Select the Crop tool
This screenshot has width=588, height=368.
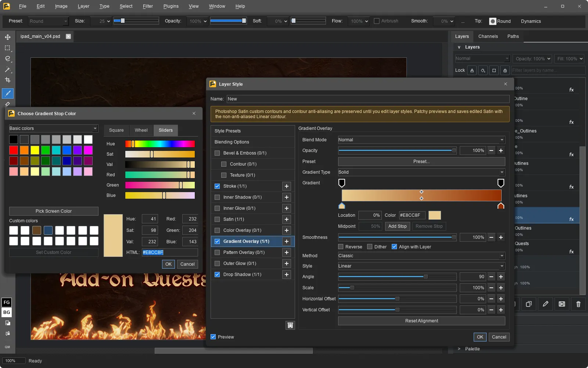pyautogui.click(x=7, y=80)
